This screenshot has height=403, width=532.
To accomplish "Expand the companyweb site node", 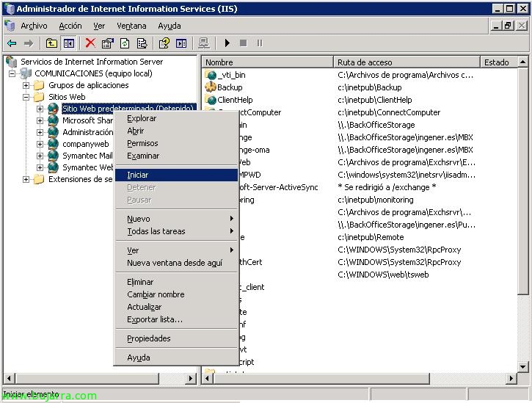I will pyautogui.click(x=40, y=144).
